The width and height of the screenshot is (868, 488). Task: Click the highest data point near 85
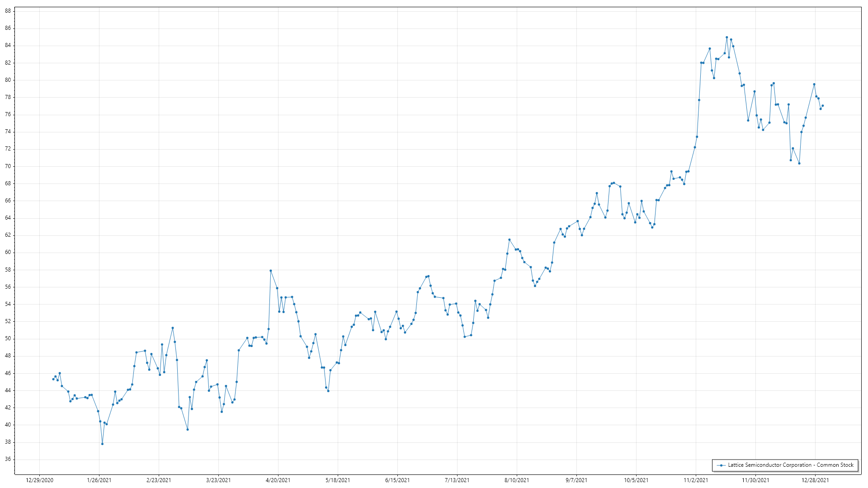726,38
